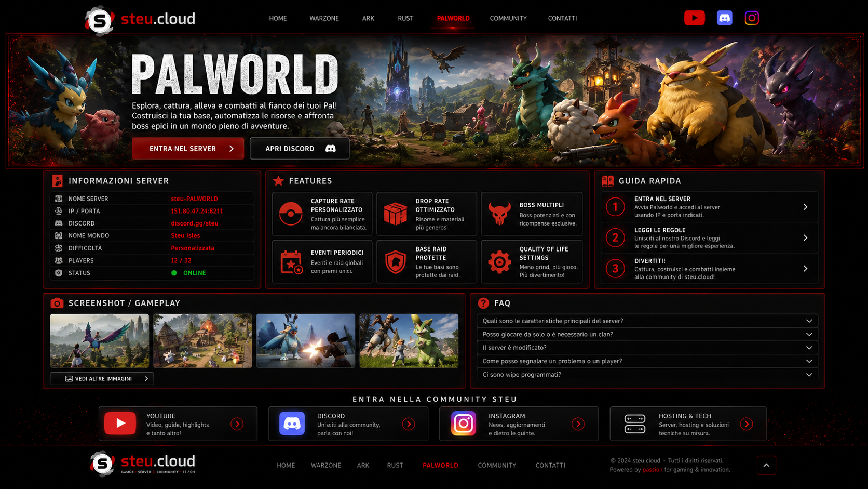This screenshot has width=868, height=489.
Task: Click the discord.gg/steu link
Action: pos(195,223)
